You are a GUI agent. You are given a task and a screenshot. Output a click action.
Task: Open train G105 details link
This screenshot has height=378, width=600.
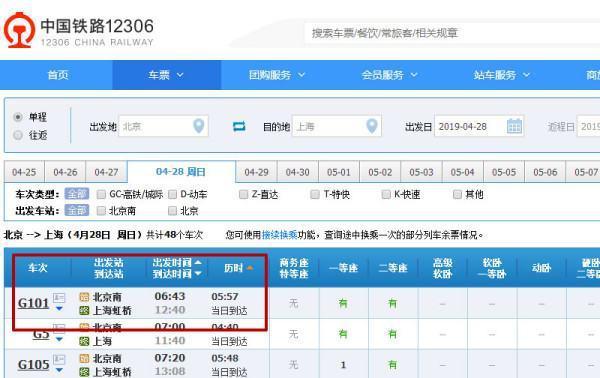[x=34, y=365]
